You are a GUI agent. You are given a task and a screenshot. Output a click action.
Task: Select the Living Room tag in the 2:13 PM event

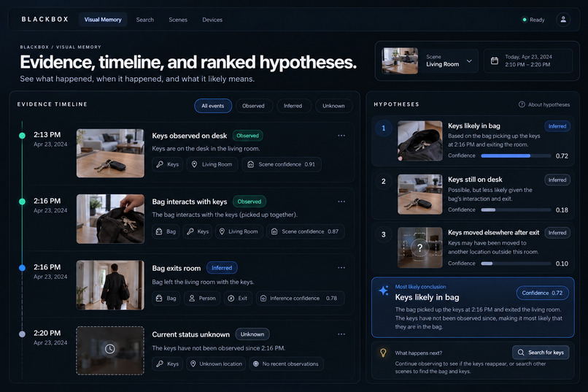[212, 164]
